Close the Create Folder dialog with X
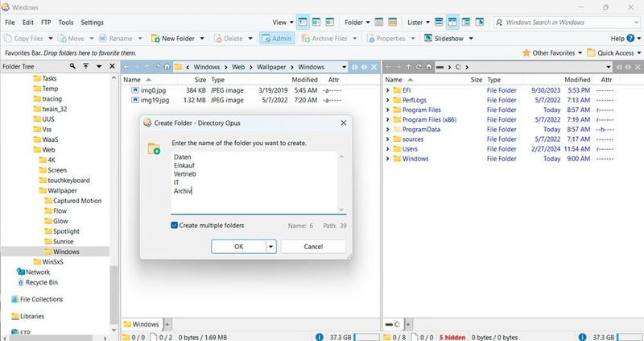This screenshot has height=341, width=644. pos(344,123)
